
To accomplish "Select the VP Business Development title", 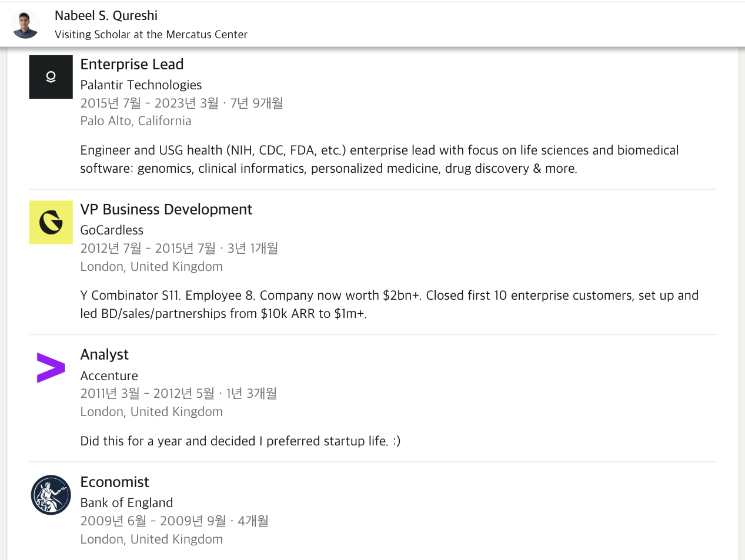I will pos(166,209).
